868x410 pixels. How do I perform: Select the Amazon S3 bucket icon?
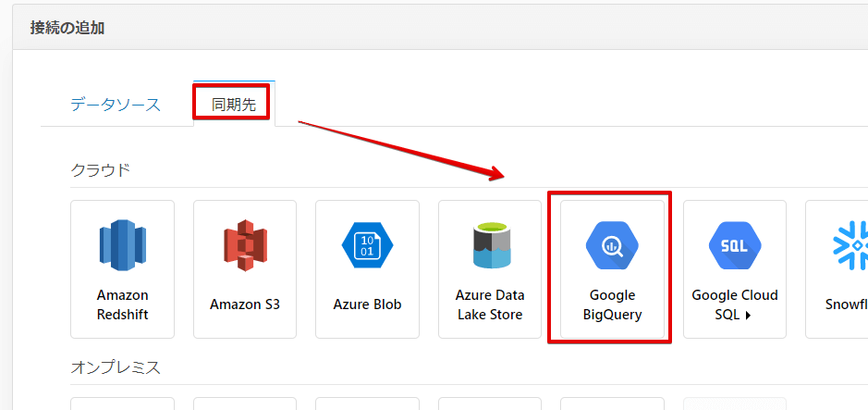click(x=245, y=245)
